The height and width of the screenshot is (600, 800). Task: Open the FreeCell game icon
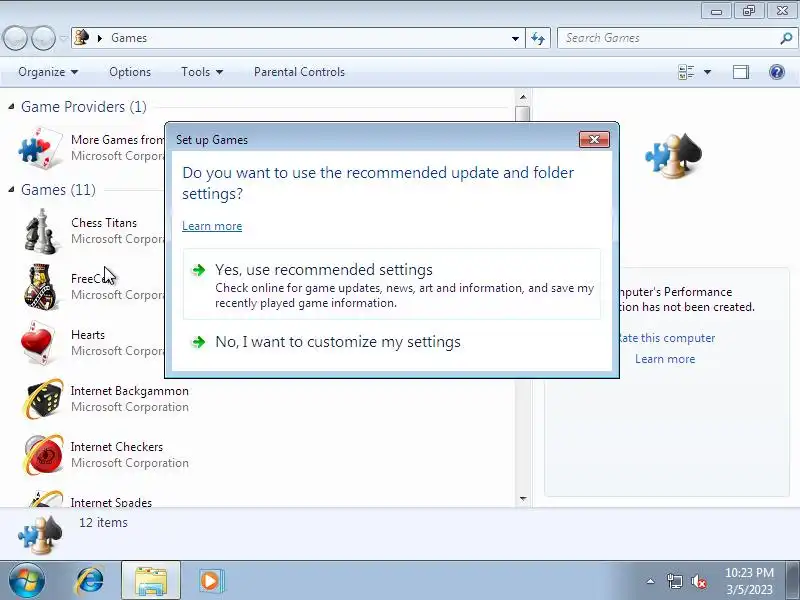coord(41,287)
